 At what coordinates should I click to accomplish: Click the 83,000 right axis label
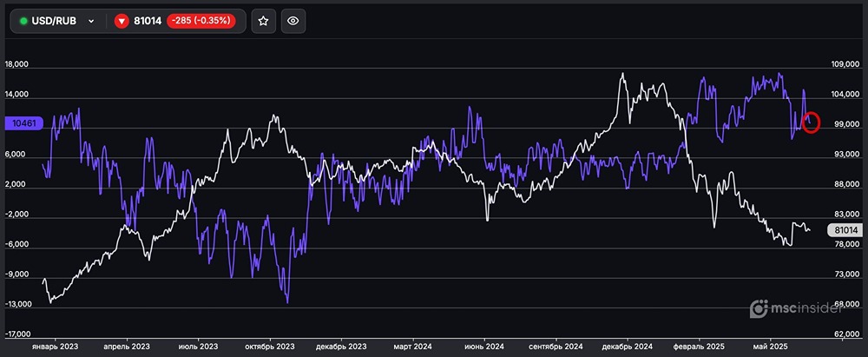847,215
